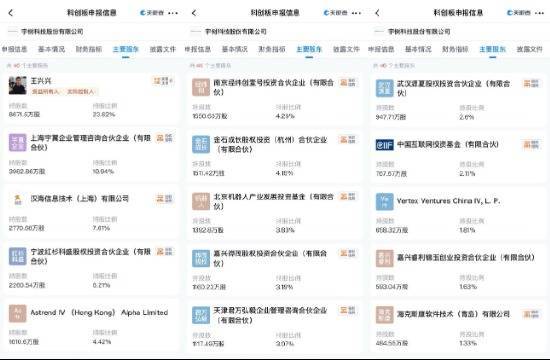Open 北京机器人产业发展投资基金 company name

click(274, 201)
